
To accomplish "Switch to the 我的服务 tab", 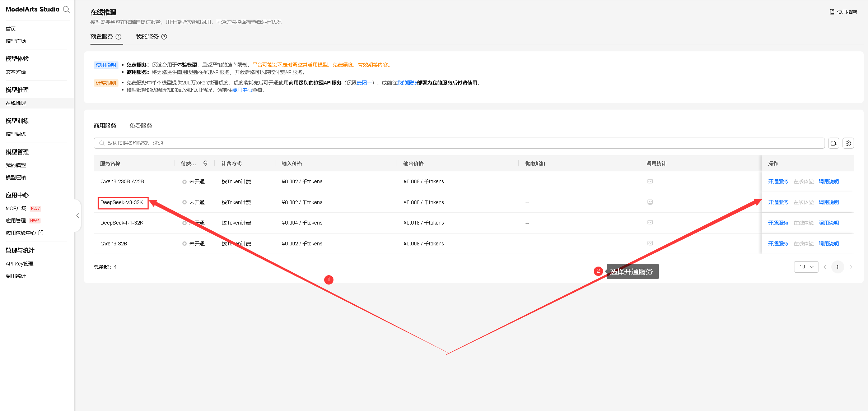I will click(147, 37).
